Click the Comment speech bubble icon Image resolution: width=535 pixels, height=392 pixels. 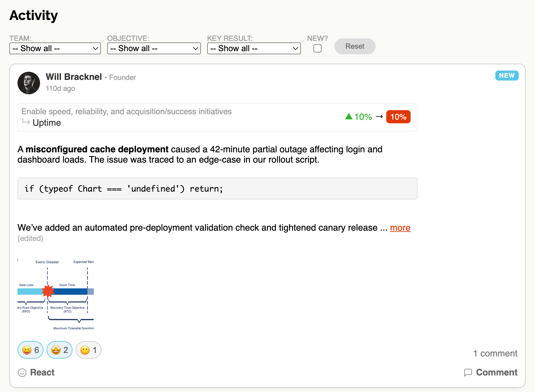tap(468, 372)
